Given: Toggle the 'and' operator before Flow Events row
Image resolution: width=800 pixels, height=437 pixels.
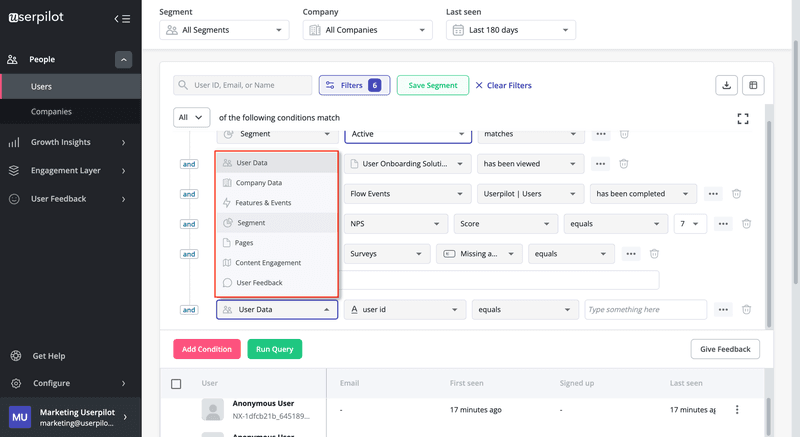Looking at the screenshot, I should click(189, 194).
